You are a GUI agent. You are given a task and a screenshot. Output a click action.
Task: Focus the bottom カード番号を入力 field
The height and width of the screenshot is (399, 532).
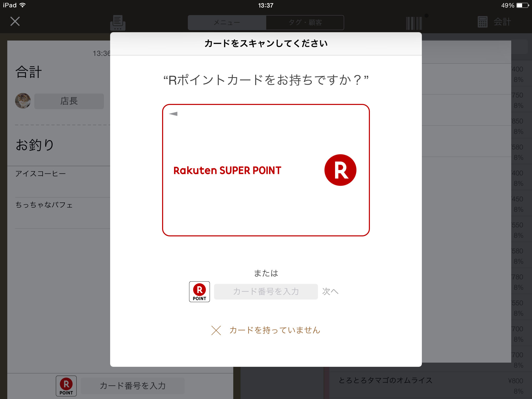[133, 386]
